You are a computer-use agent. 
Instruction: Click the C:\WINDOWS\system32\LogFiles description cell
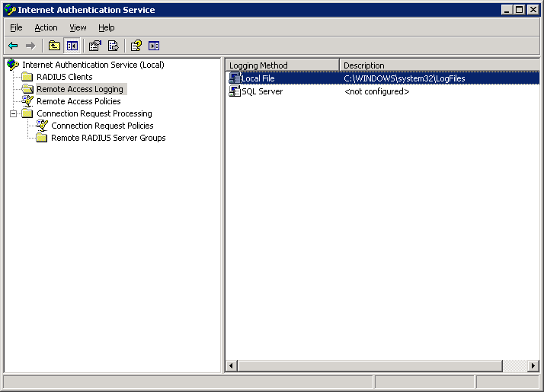click(x=404, y=78)
